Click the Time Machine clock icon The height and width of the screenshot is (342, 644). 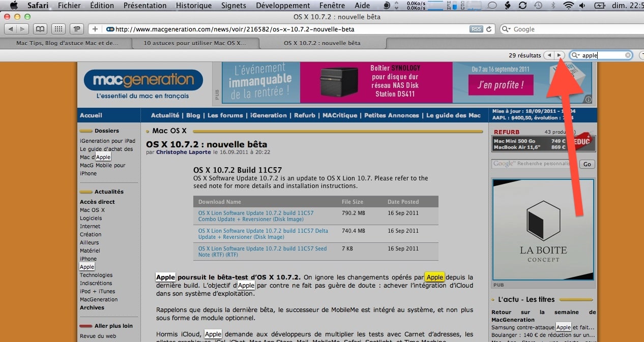click(538, 6)
